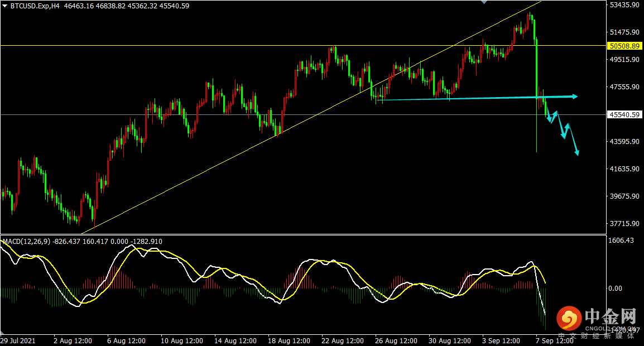Click the open price value 46463.16
Screen dimensions: 644x346
click(79, 6)
